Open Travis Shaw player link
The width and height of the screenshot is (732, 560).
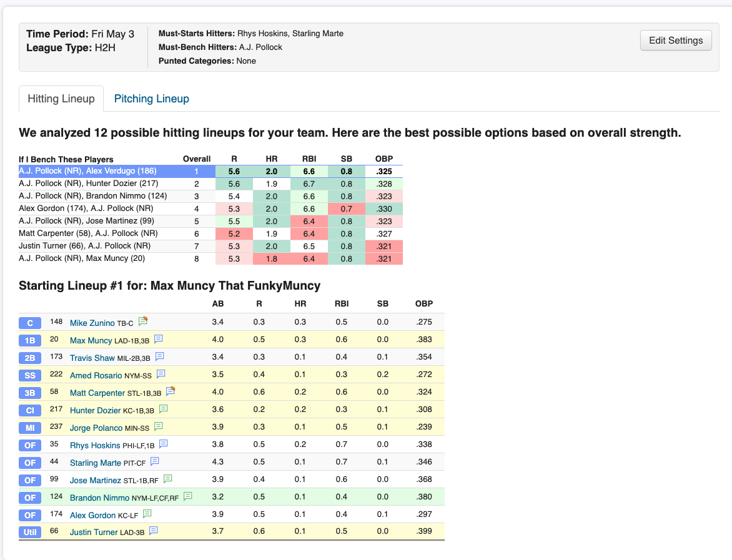92,358
